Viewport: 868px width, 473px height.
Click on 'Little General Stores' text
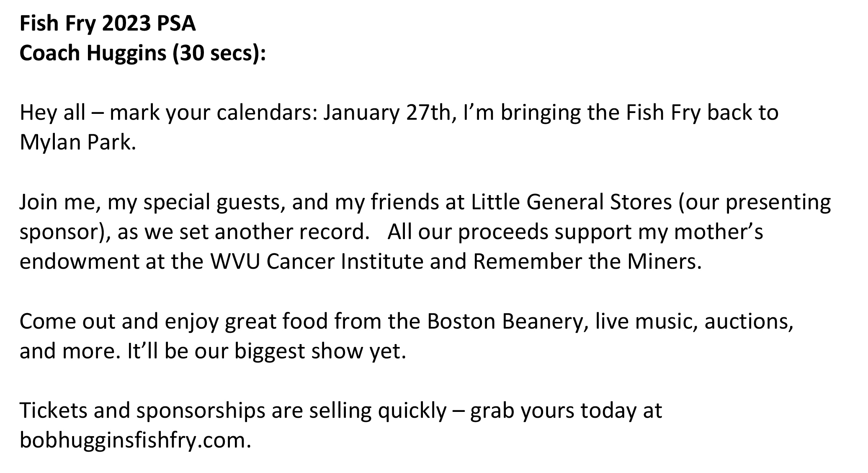[x=572, y=203]
